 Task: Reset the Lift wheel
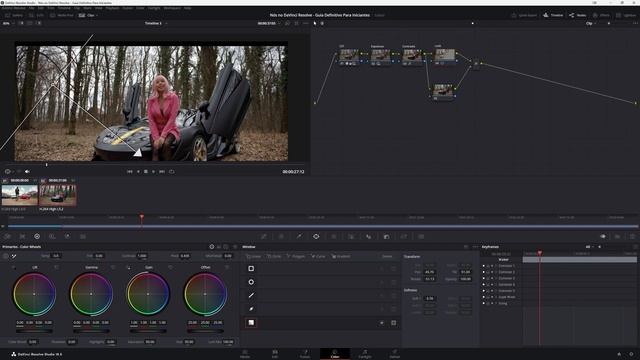(56, 267)
